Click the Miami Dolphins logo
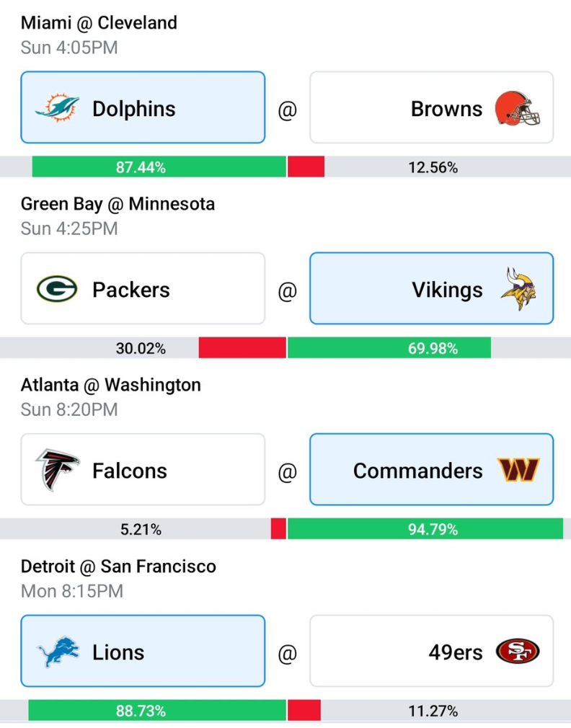 [57, 107]
